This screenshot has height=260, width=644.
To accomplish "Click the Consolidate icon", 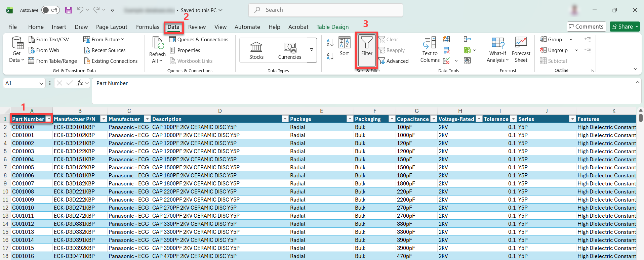I will tap(467, 39).
